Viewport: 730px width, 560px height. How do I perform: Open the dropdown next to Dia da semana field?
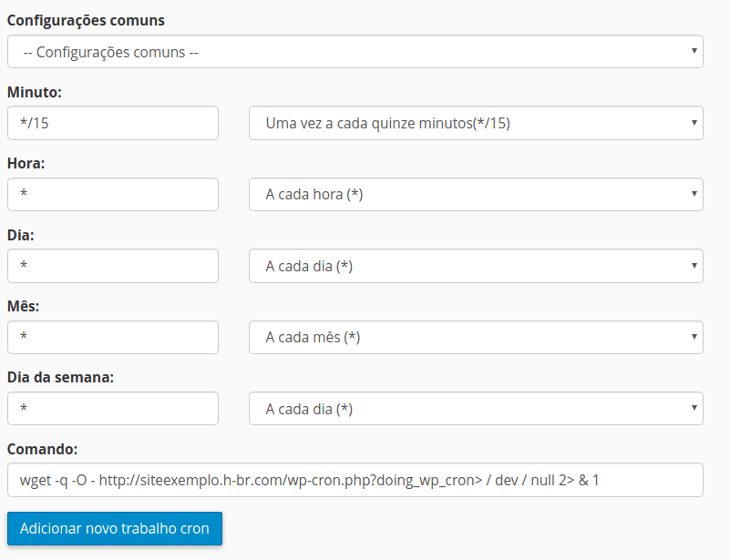click(x=475, y=409)
